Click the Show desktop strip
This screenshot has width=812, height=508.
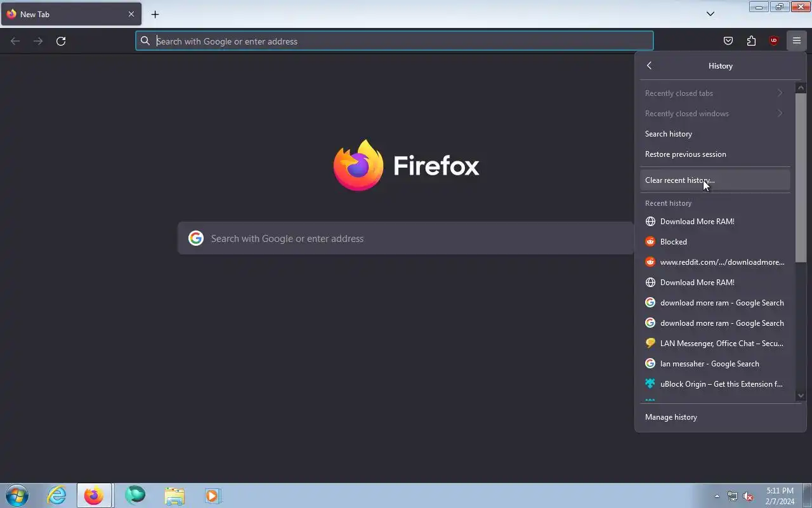pyautogui.click(x=808, y=495)
